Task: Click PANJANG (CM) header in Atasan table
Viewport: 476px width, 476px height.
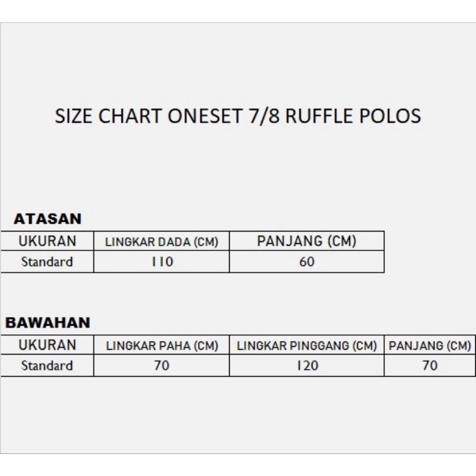Action: [306, 241]
